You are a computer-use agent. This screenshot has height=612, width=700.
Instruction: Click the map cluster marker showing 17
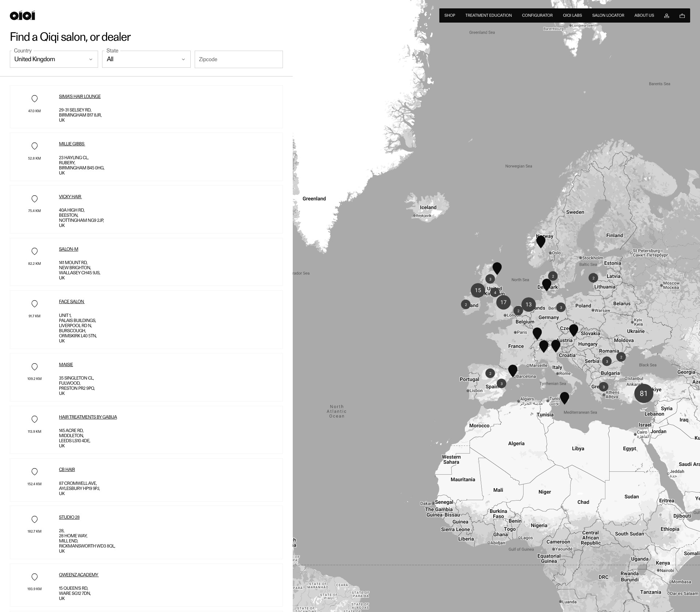tap(503, 302)
